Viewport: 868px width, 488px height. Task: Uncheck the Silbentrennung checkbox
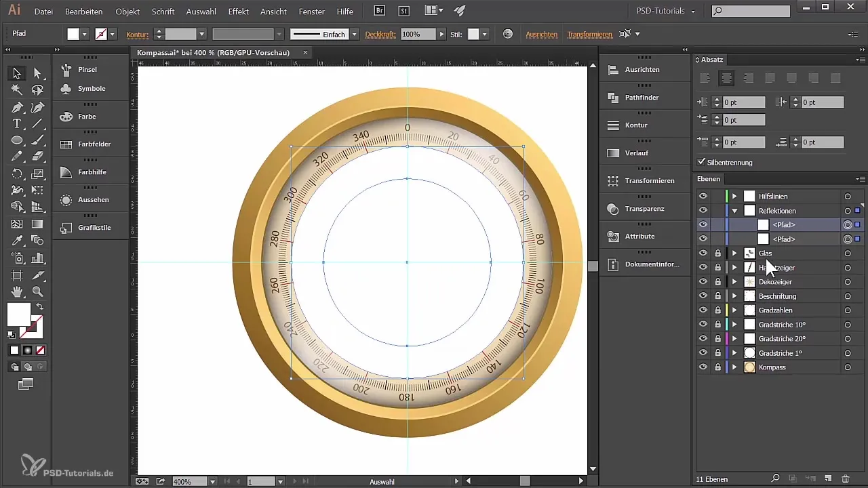point(701,162)
